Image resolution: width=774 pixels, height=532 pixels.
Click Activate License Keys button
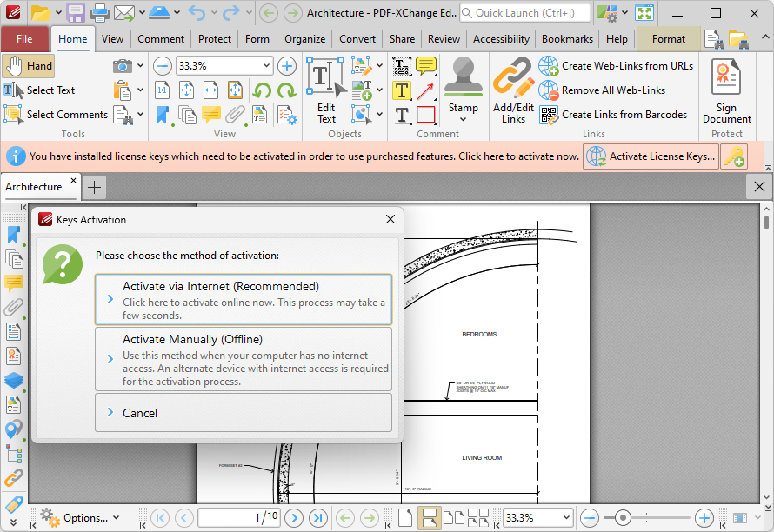coord(651,156)
